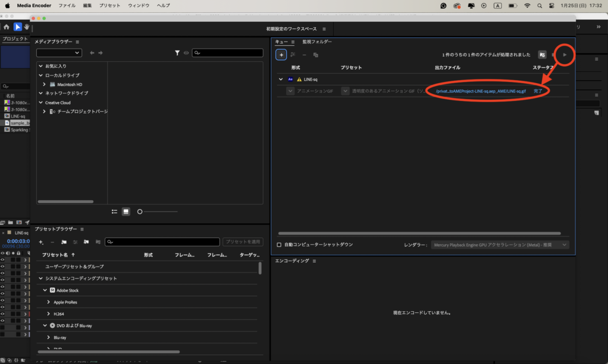608x364 pixels.
Task: Click the create new preset plus icon
Action: pyautogui.click(x=41, y=242)
